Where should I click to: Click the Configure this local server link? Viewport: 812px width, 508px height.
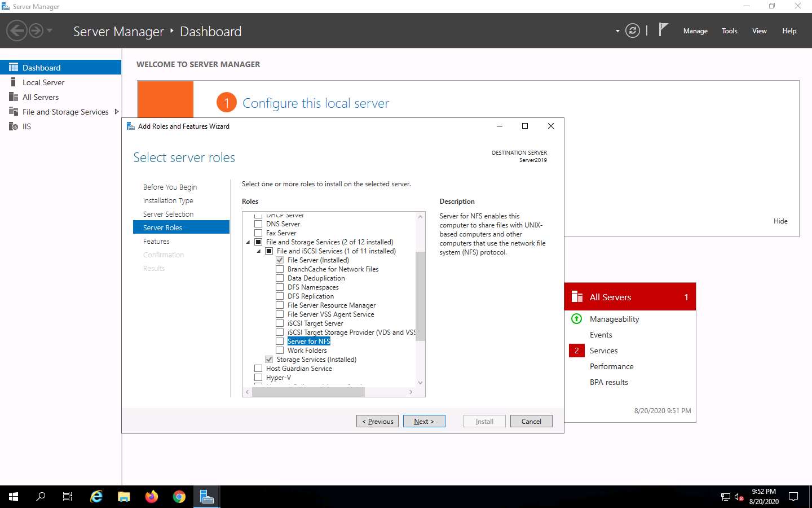coord(316,103)
